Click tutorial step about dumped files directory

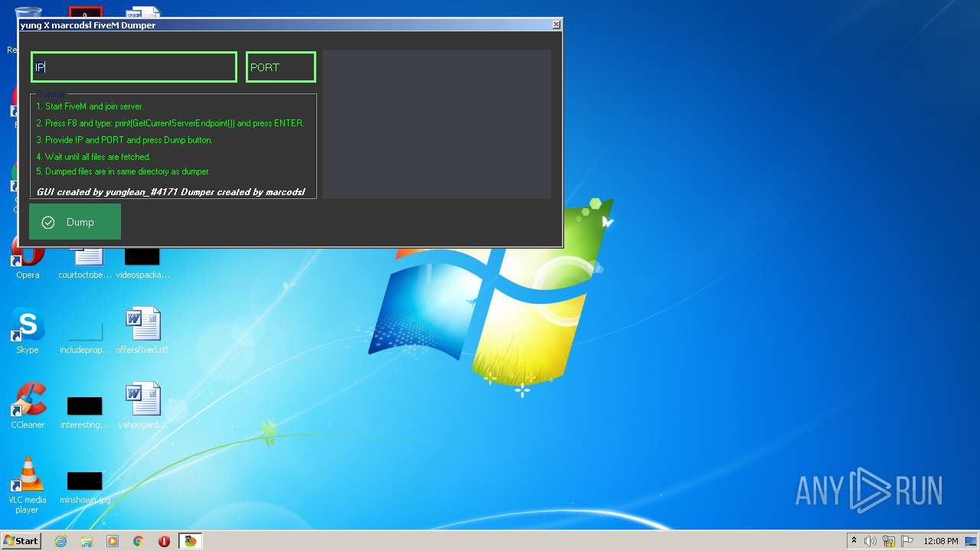pyautogui.click(x=123, y=171)
